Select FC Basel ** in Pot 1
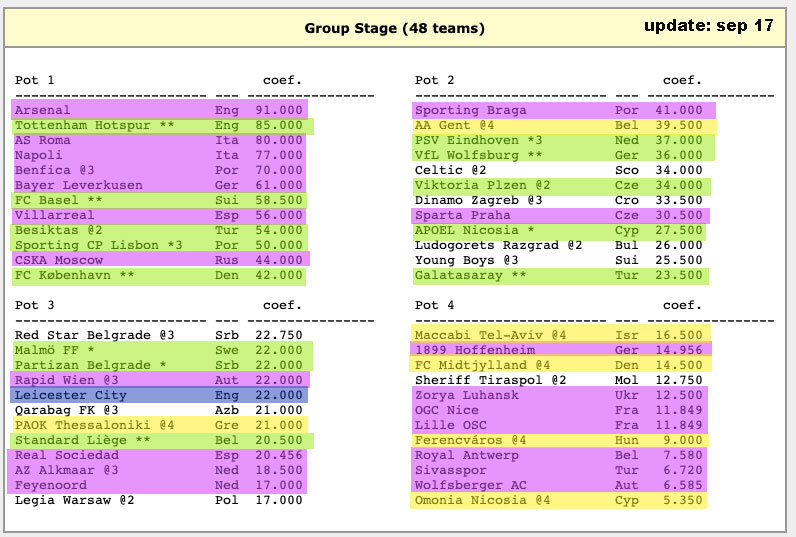 (159, 200)
